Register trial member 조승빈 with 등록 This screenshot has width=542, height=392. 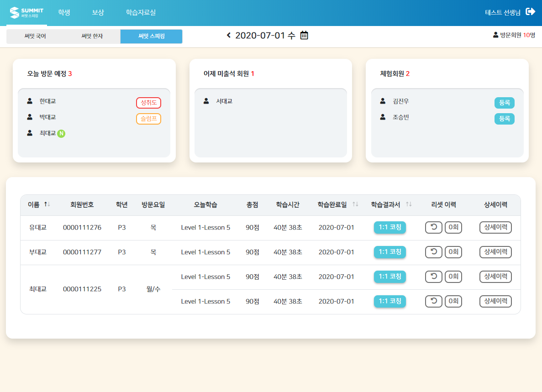tap(504, 119)
